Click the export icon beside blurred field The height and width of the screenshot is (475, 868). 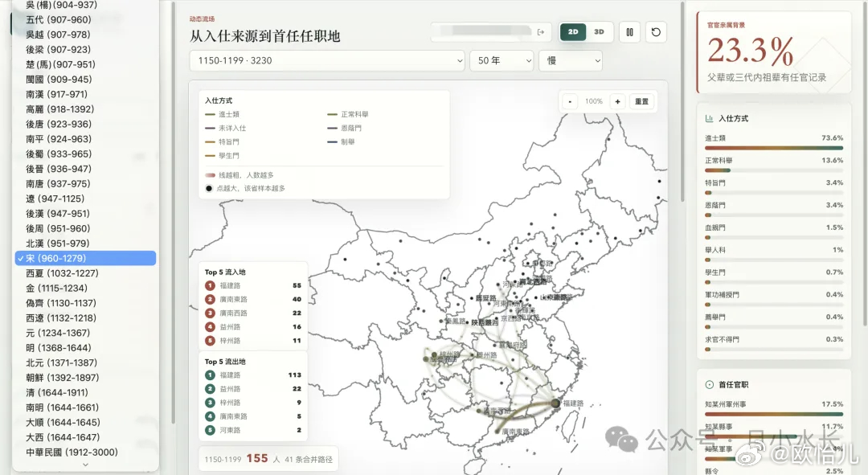[541, 32]
